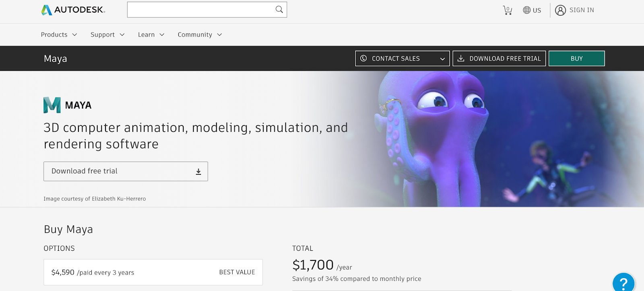The width and height of the screenshot is (644, 291).
Task: Click the globe region icon
Action: 526,10
